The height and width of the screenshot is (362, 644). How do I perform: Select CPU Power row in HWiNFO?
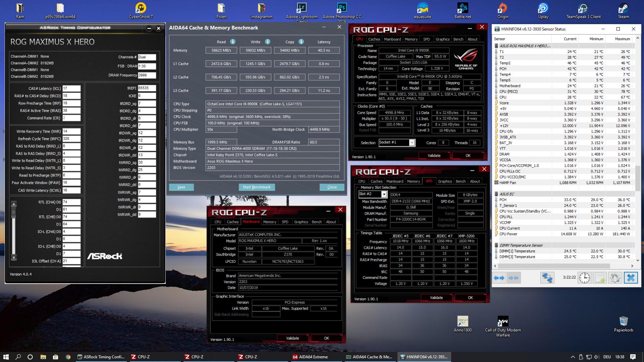point(564,234)
